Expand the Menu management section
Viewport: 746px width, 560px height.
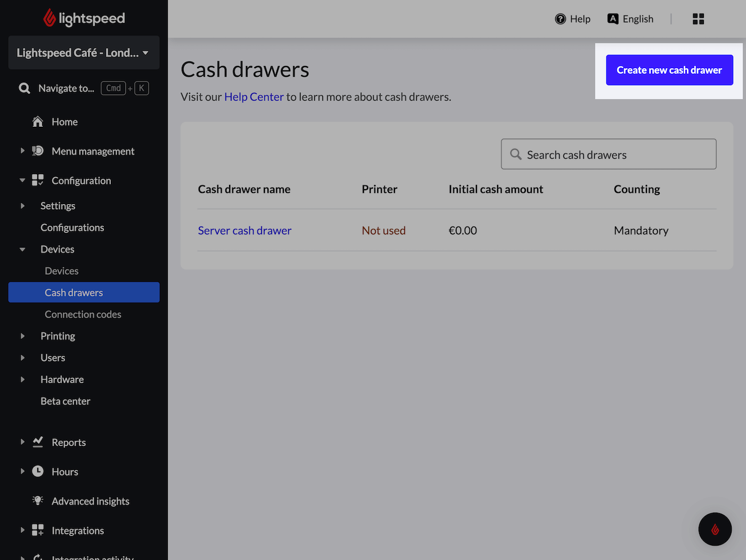pyautogui.click(x=22, y=151)
